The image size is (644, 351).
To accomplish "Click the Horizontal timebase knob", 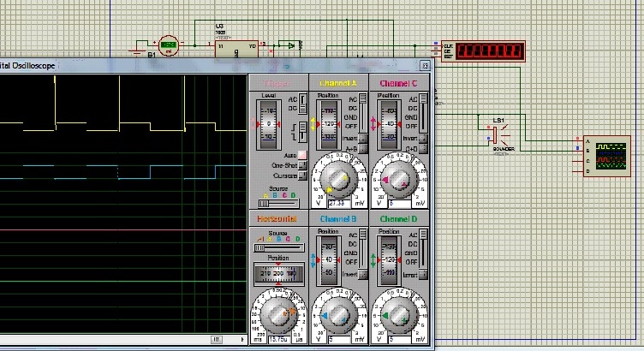I will pyautogui.click(x=278, y=315).
